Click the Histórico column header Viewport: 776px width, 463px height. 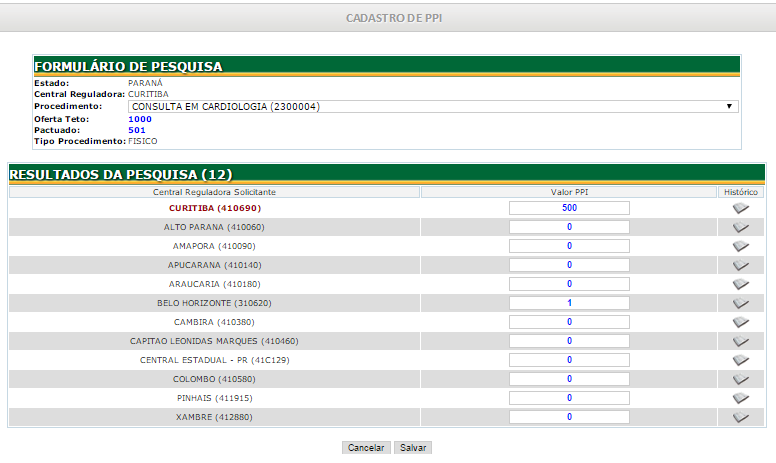click(740, 191)
